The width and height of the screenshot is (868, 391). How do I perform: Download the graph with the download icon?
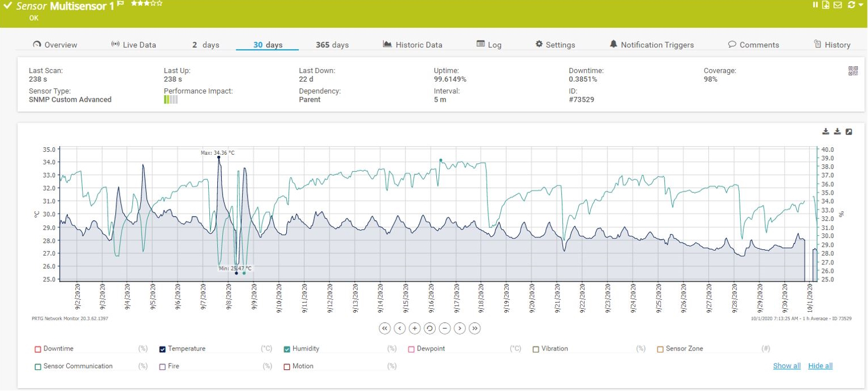tap(825, 131)
